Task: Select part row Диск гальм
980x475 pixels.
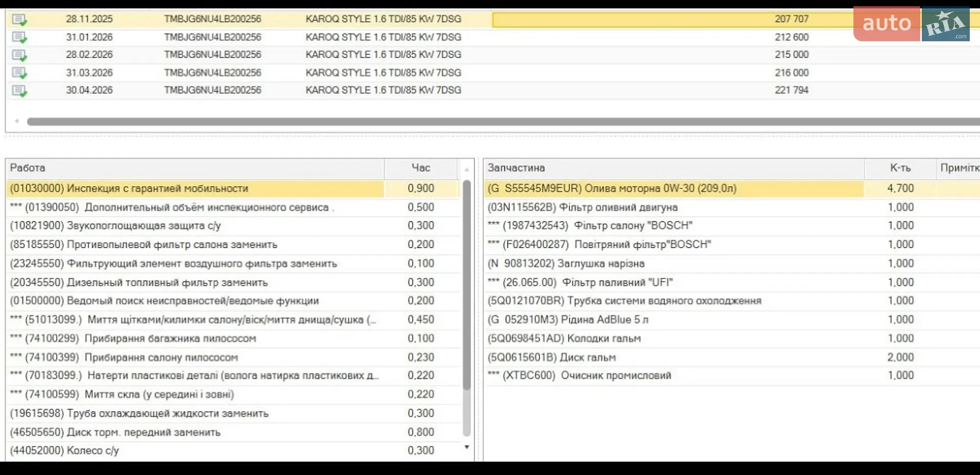Action: click(732, 358)
